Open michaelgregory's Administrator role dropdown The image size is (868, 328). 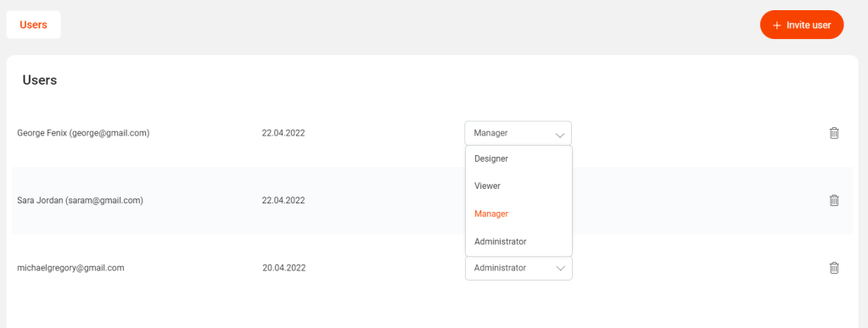click(x=518, y=268)
